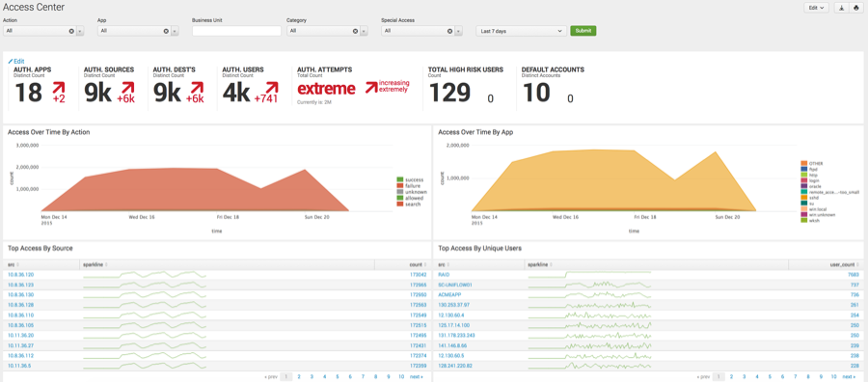Click the AUTH. DEST'S red trend arrow
Image resolution: width=868 pixels, height=383 pixels.
click(x=196, y=87)
